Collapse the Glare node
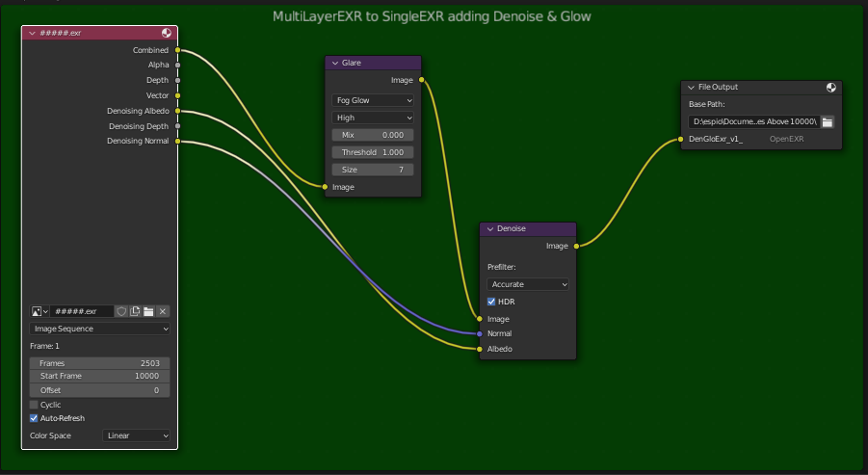 (x=335, y=64)
